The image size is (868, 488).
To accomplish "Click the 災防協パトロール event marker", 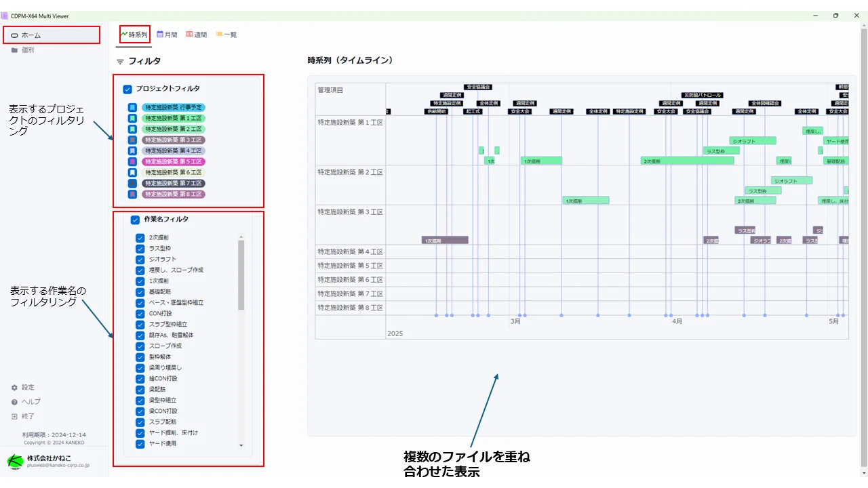I will tap(702, 96).
